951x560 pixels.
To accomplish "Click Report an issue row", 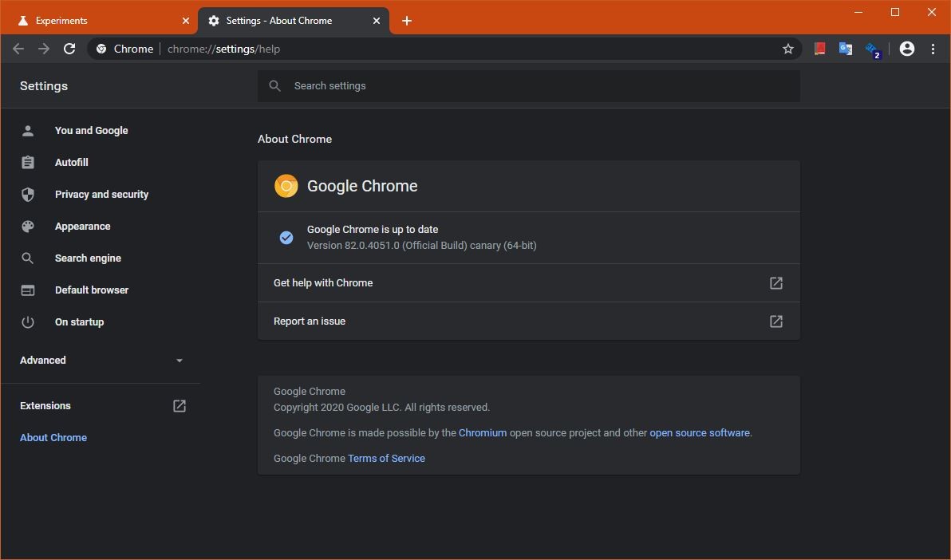I will tap(528, 321).
